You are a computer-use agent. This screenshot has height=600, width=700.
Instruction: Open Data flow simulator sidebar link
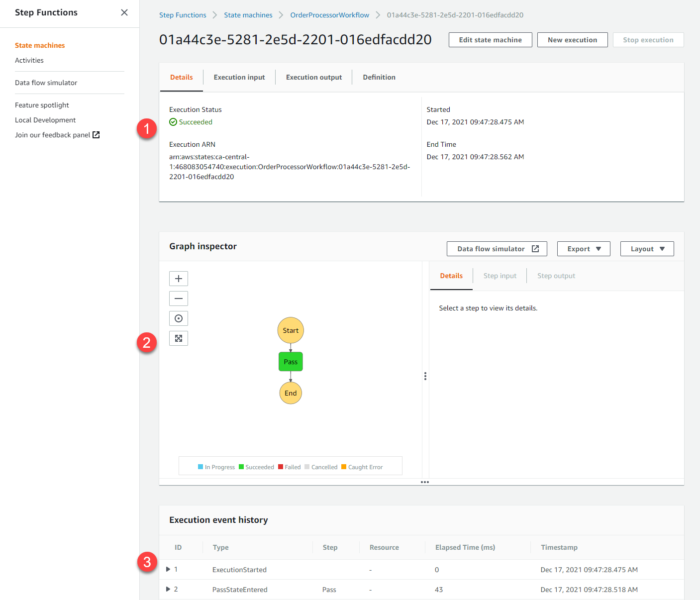pyautogui.click(x=46, y=83)
